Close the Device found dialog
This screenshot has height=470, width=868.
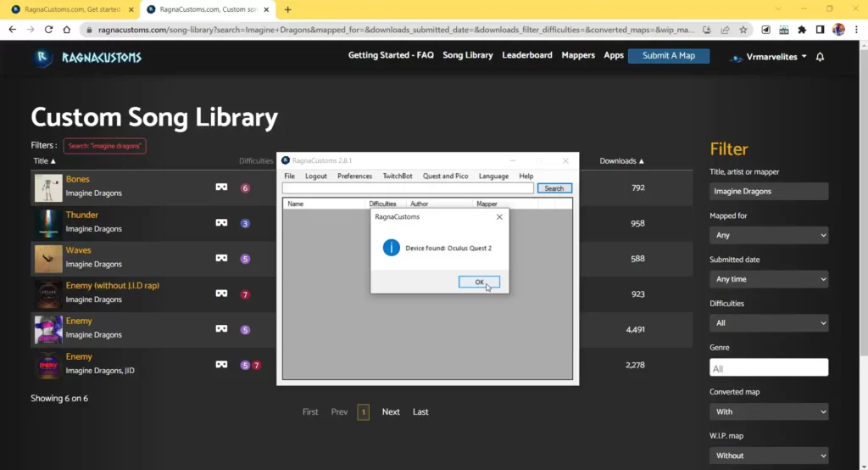click(499, 216)
